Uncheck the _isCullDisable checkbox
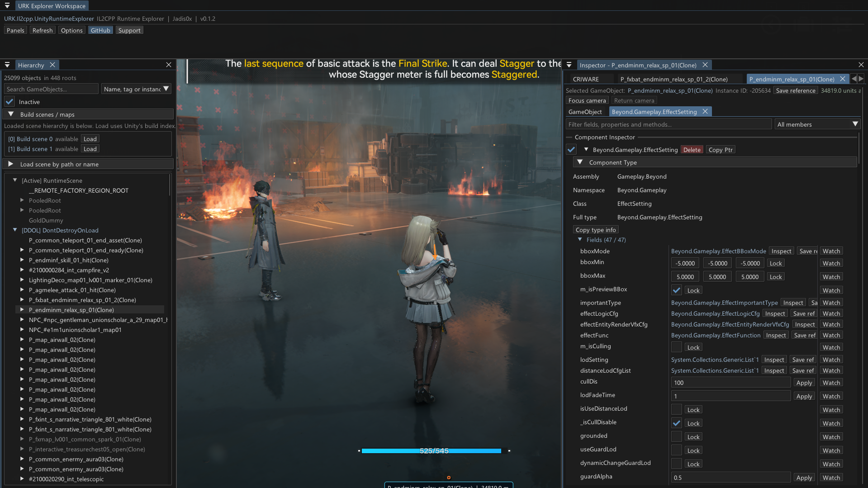The width and height of the screenshot is (868, 488). 677,423
